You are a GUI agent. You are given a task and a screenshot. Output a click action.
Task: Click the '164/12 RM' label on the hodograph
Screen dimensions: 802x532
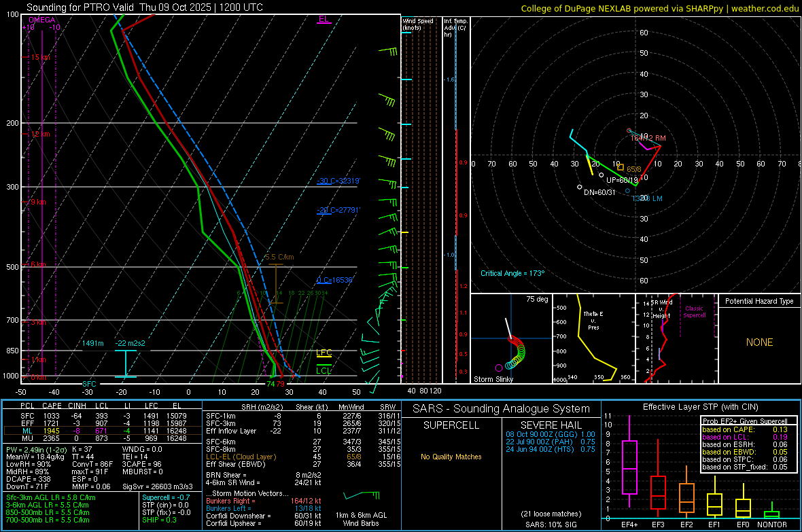coord(648,138)
